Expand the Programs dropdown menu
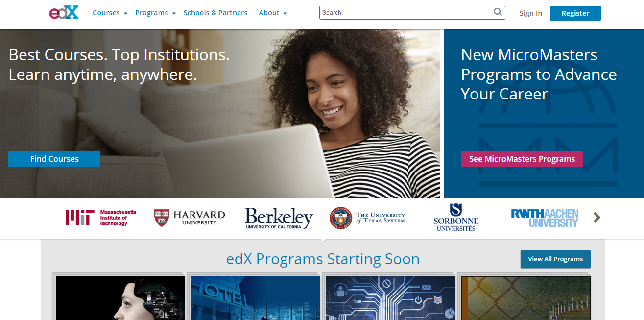This screenshot has width=644, height=320. (155, 13)
